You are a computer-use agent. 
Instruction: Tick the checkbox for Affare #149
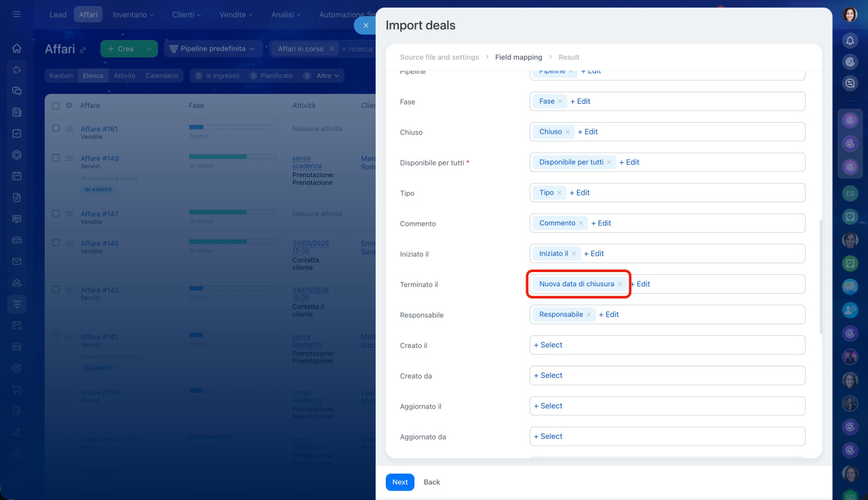click(x=56, y=157)
